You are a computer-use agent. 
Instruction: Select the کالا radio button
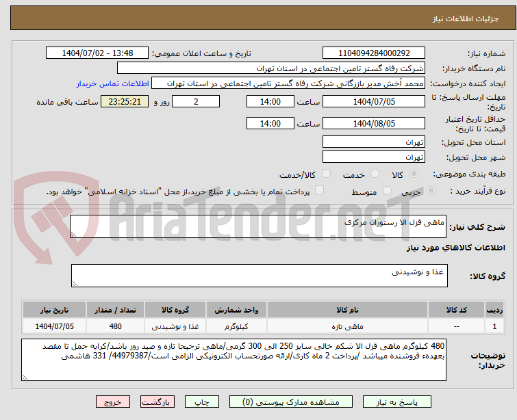(x=414, y=174)
